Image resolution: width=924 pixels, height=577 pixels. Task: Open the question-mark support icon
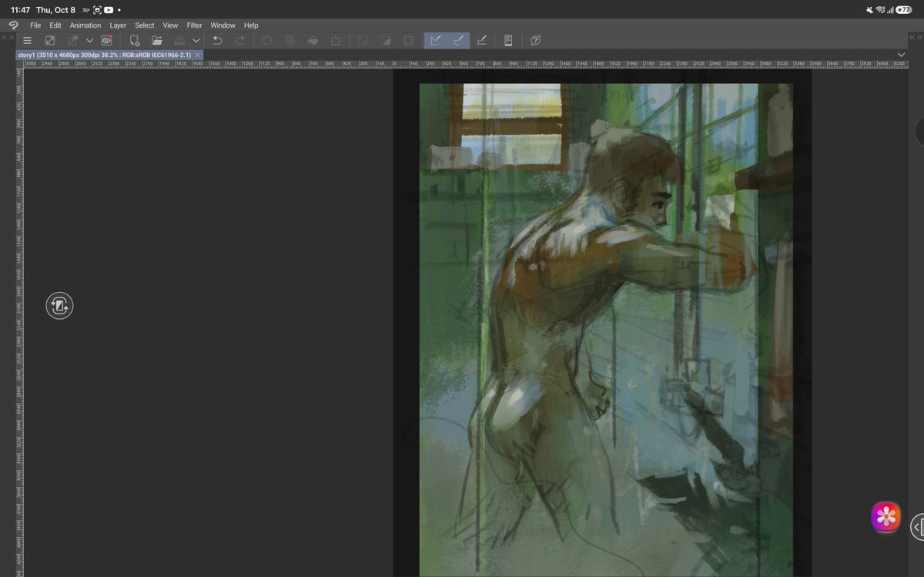coord(535,40)
